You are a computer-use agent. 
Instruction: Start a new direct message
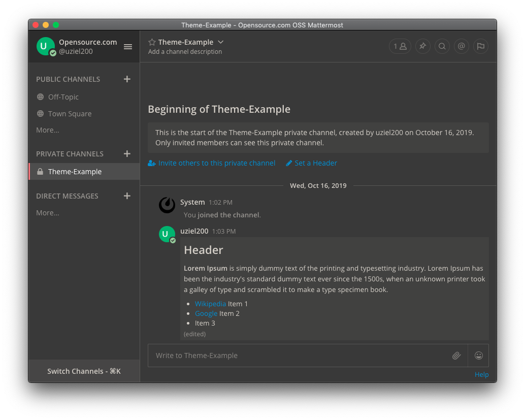tap(127, 196)
